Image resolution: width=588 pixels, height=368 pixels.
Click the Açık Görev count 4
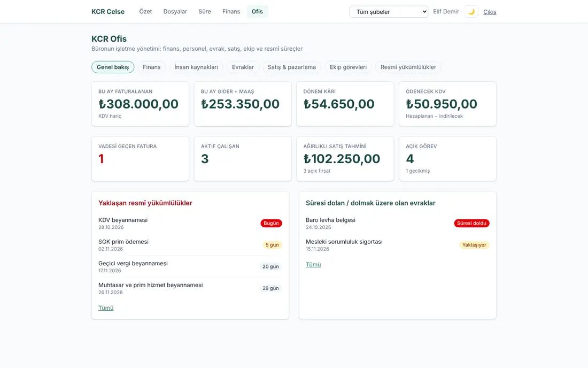[x=410, y=159]
